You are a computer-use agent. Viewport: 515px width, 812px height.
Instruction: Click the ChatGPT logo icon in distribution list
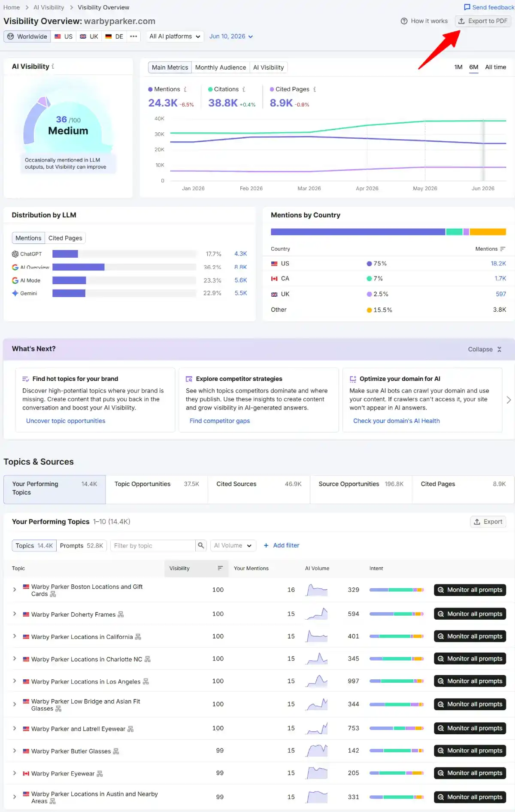pyautogui.click(x=15, y=254)
